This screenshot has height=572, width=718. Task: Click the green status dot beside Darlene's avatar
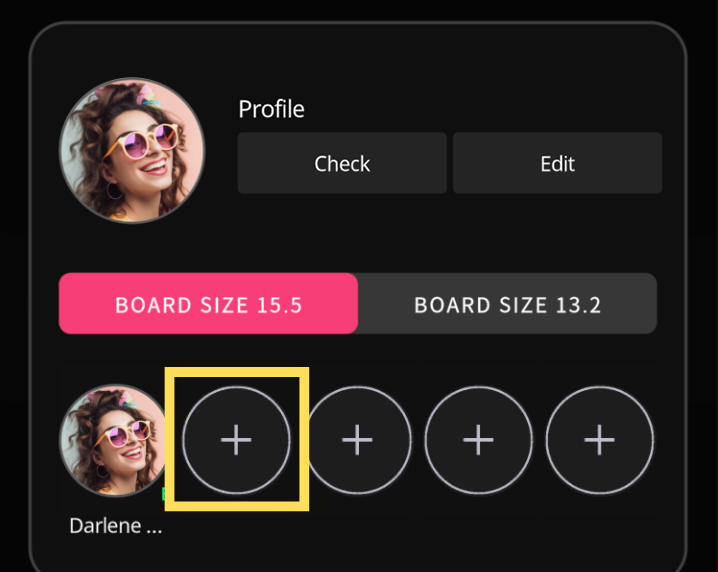tap(164, 494)
